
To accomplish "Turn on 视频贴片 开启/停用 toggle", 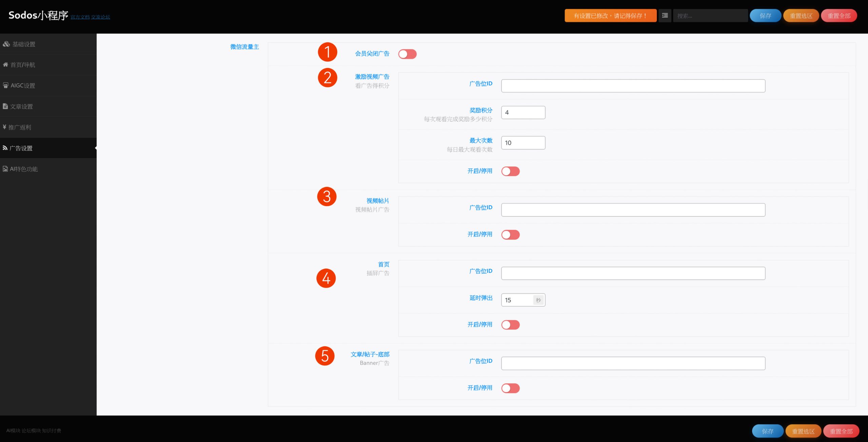I will pyautogui.click(x=510, y=235).
